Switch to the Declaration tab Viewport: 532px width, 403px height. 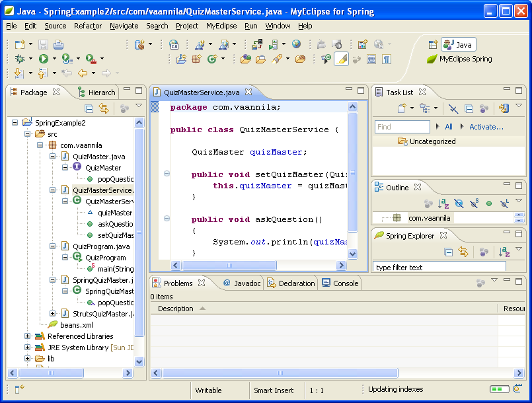point(291,283)
